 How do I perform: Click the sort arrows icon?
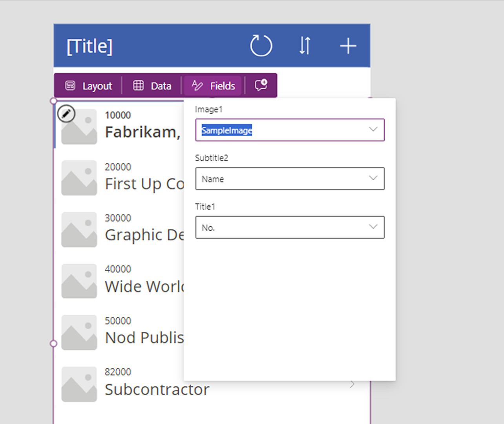coord(305,46)
